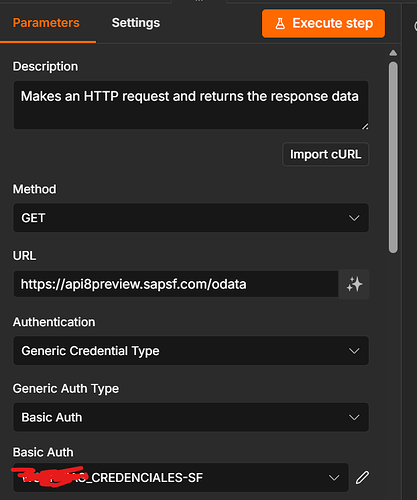Switch to the Settings tab
This screenshot has width=417, height=500.
pos(136,23)
